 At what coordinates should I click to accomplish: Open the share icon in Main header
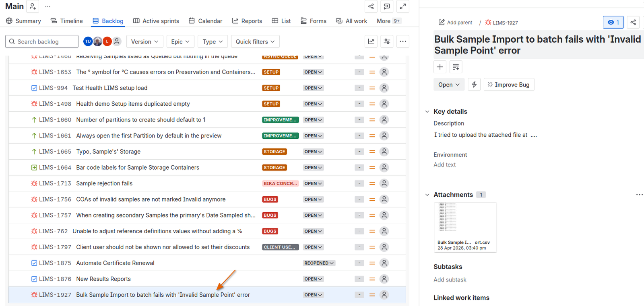tap(371, 6)
